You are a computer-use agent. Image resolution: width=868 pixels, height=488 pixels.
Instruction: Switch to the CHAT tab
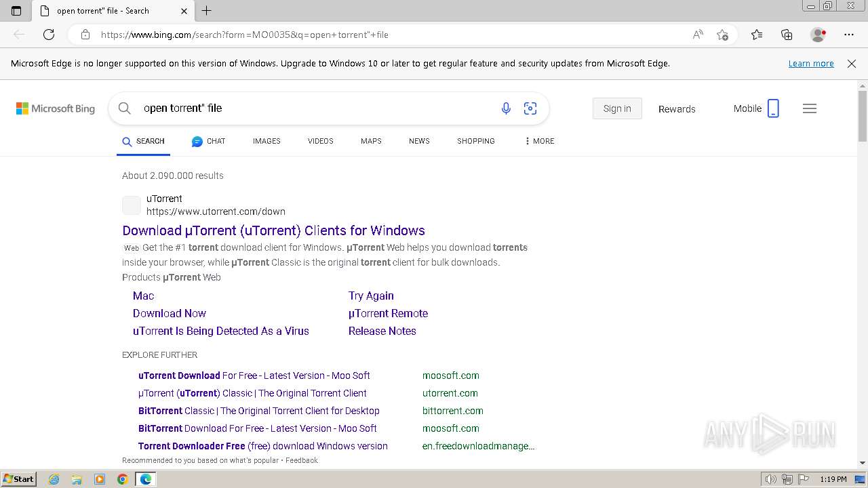click(x=208, y=141)
